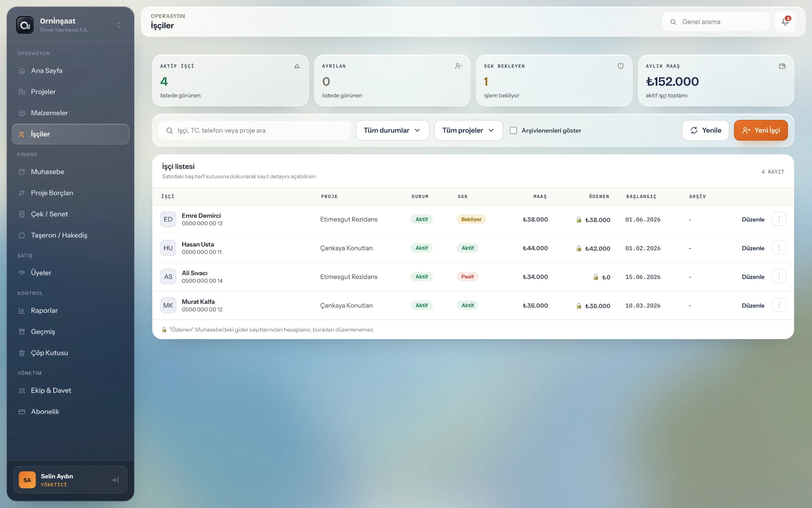Click Düzenle for Emre Demirci

(x=753, y=219)
